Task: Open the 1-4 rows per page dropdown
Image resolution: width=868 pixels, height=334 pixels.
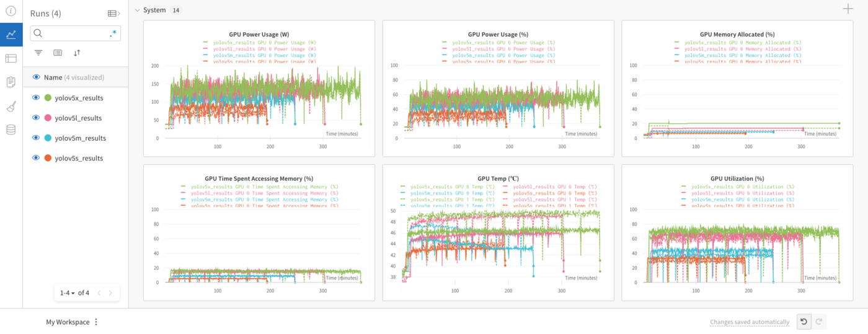Action: click(x=67, y=292)
